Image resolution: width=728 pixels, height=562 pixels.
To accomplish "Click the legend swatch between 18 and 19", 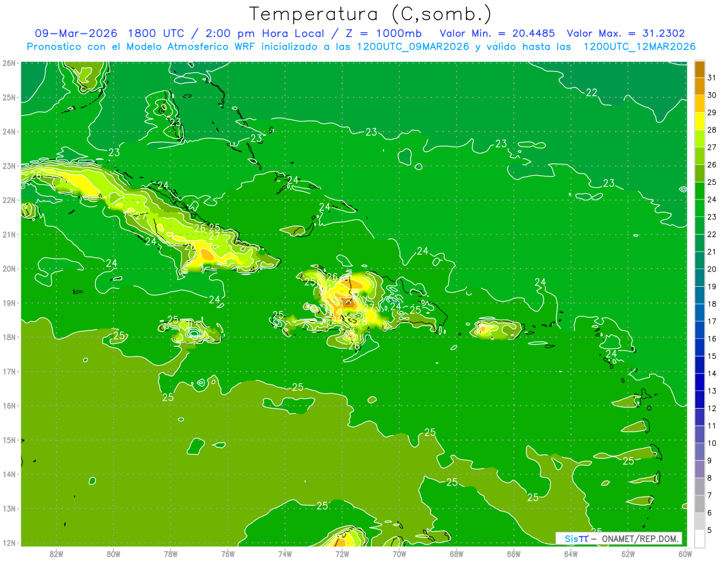I will click(x=699, y=295).
